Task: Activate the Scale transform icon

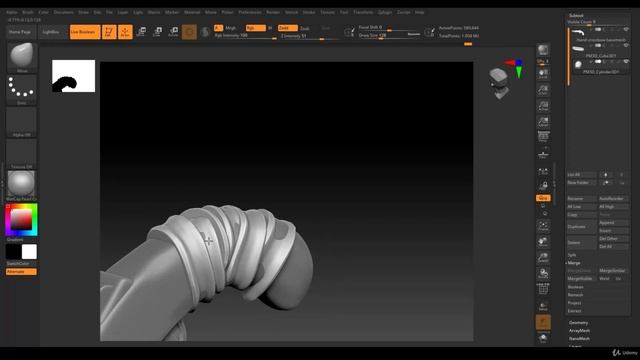Action: pos(158,32)
